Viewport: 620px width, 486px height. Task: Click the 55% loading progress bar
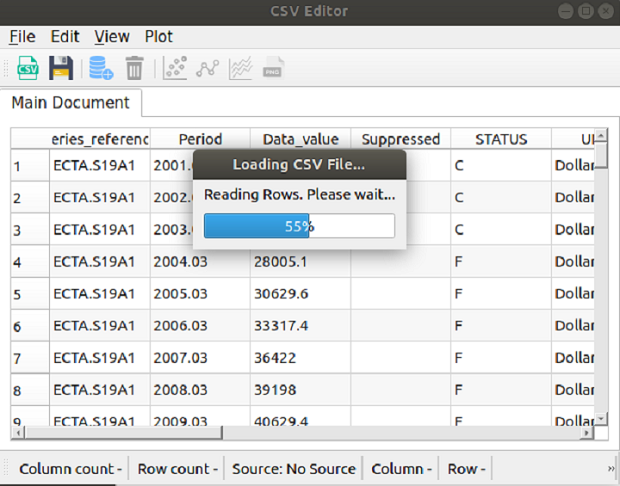click(x=299, y=226)
